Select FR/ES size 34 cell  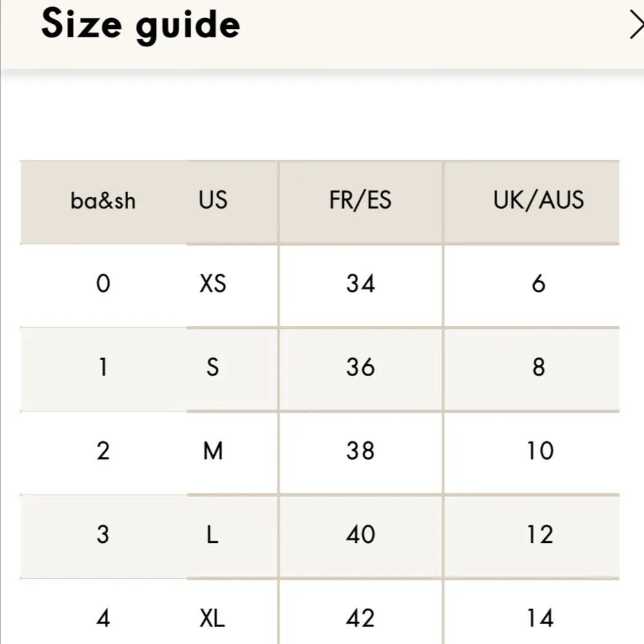(x=360, y=283)
